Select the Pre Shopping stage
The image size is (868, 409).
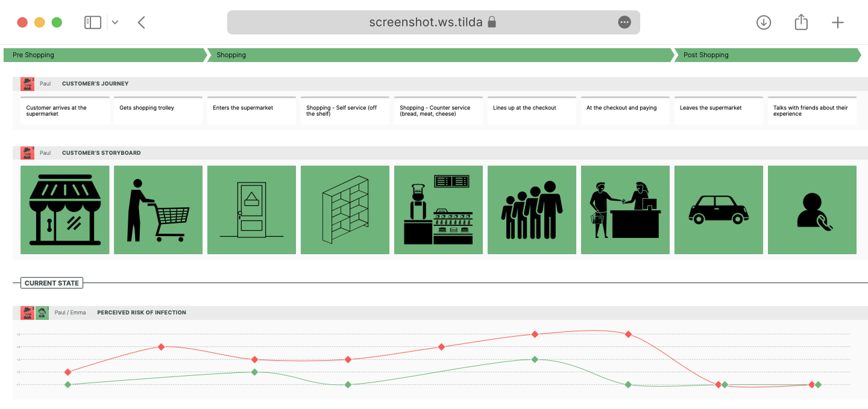[x=105, y=55]
